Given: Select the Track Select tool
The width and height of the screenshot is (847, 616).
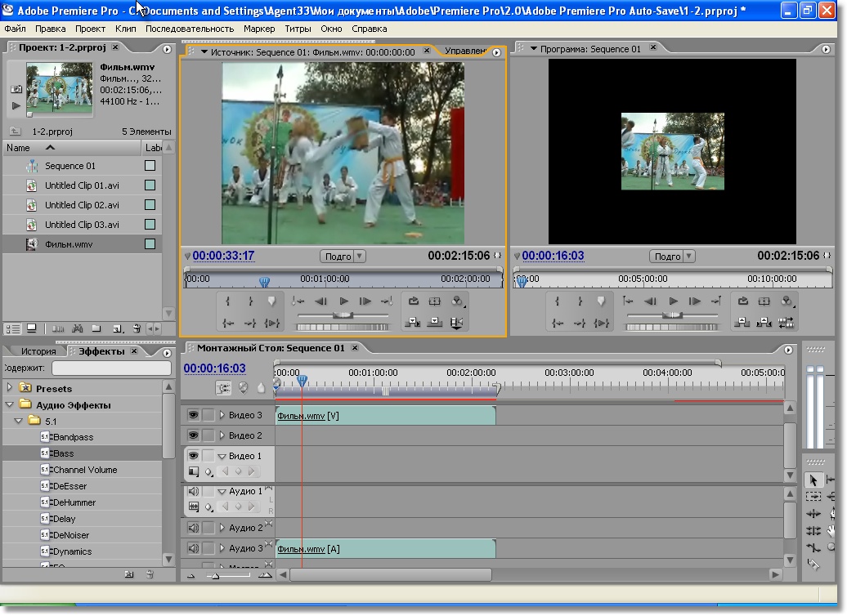Looking at the screenshot, I should coord(813,497).
